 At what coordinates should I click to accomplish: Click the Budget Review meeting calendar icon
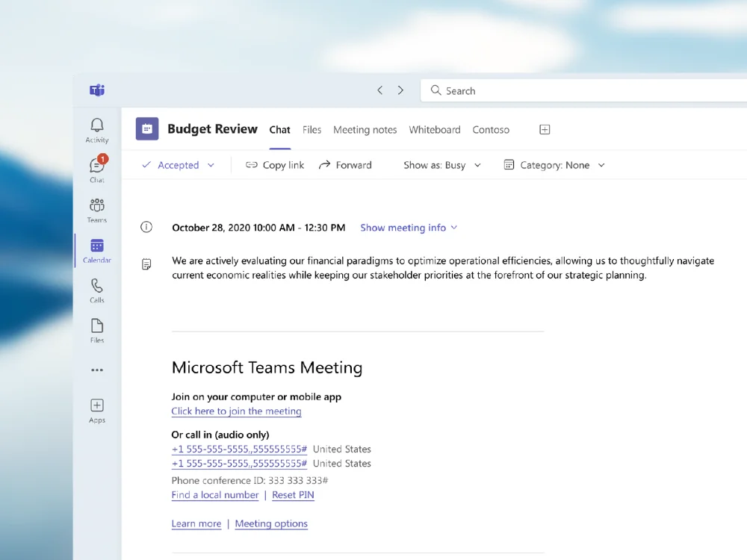(x=146, y=129)
